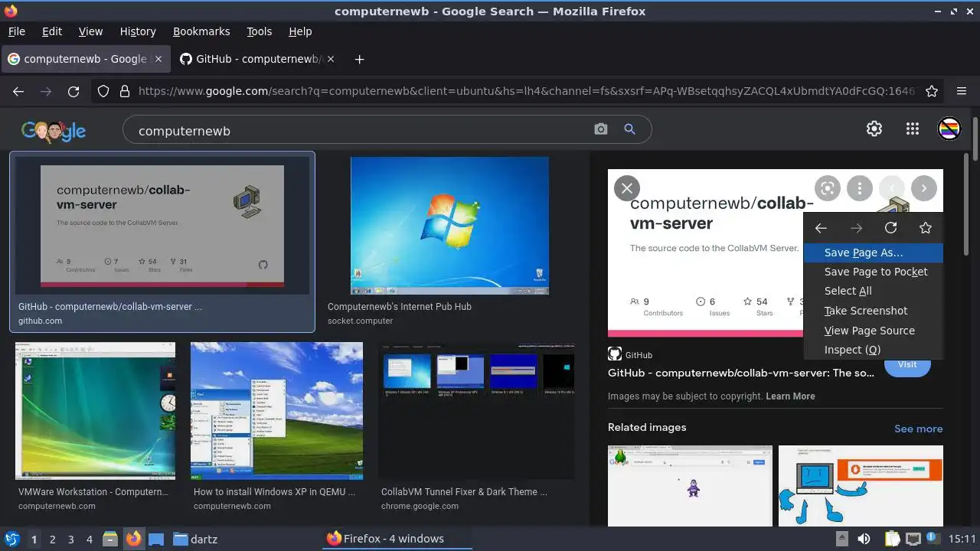Switch to GitHub computernewb tab
This screenshot has width=980, height=551.
click(258, 59)
